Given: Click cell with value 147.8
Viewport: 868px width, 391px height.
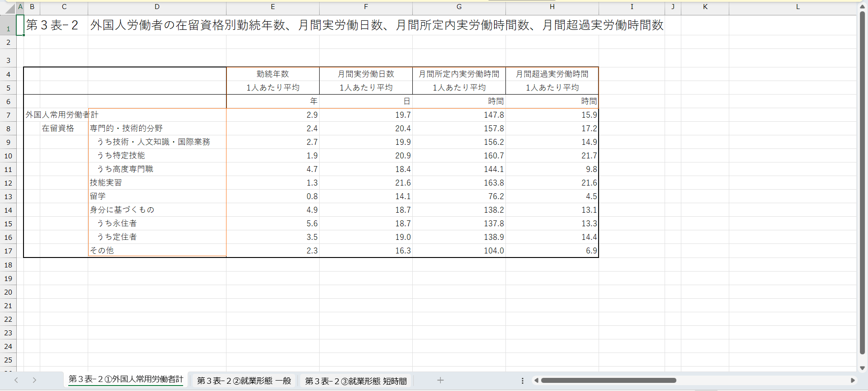Looking at the screenshot, I should point(459,115).
